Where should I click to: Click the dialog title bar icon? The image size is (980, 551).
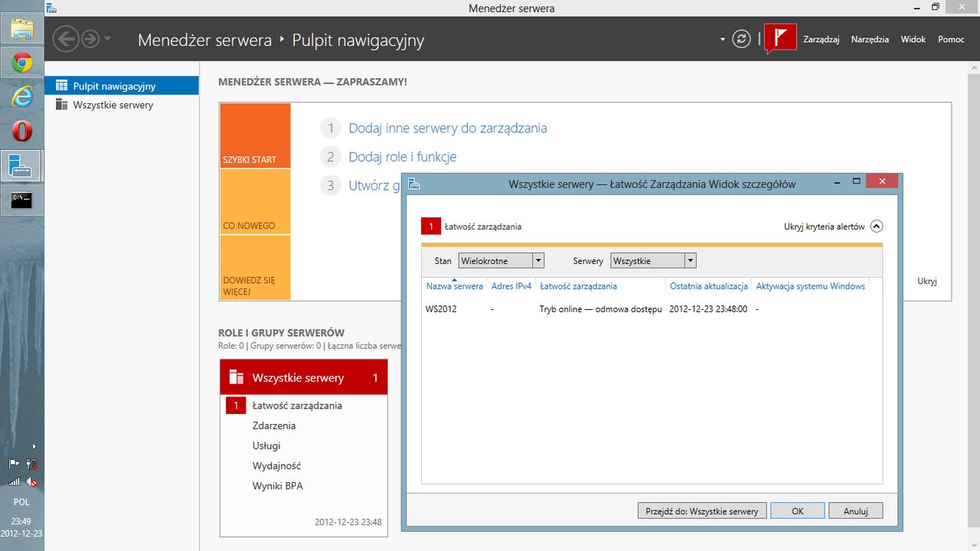pyautogui.click(x=413, y=184)
